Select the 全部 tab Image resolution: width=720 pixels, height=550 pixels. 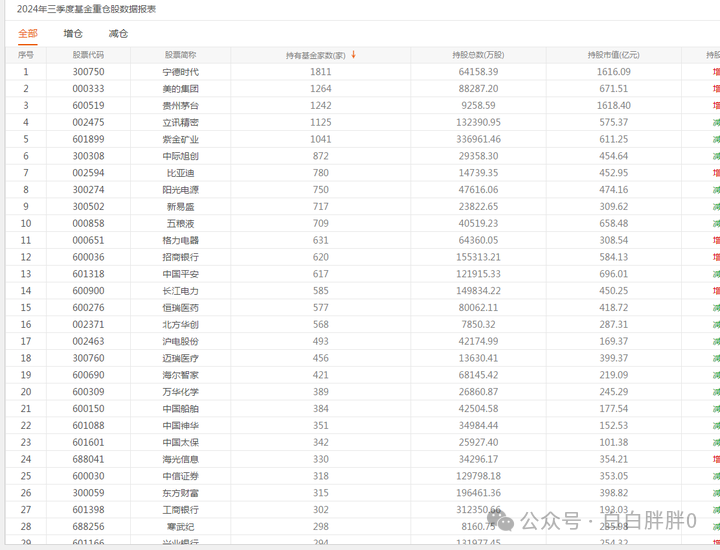(x=28, y=34)
